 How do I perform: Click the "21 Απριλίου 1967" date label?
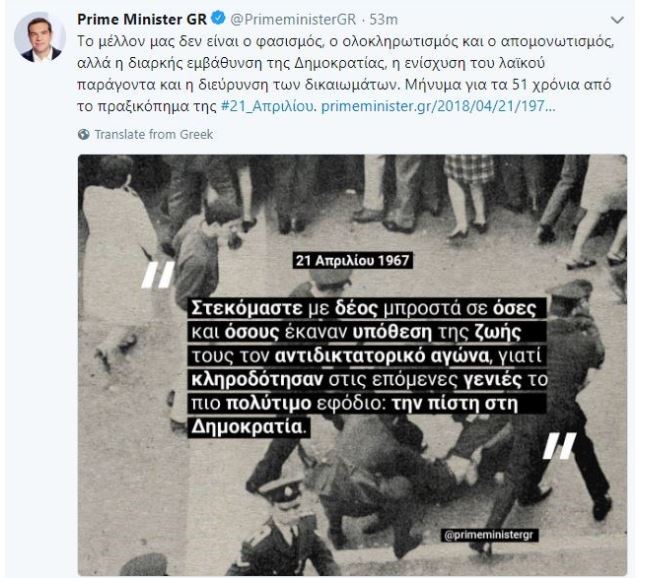[352, 260]
